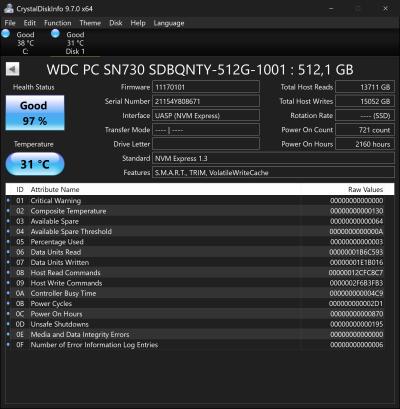
Task: Select the Unsafe Shutdowns attribute name
Action: pos(59,324)
